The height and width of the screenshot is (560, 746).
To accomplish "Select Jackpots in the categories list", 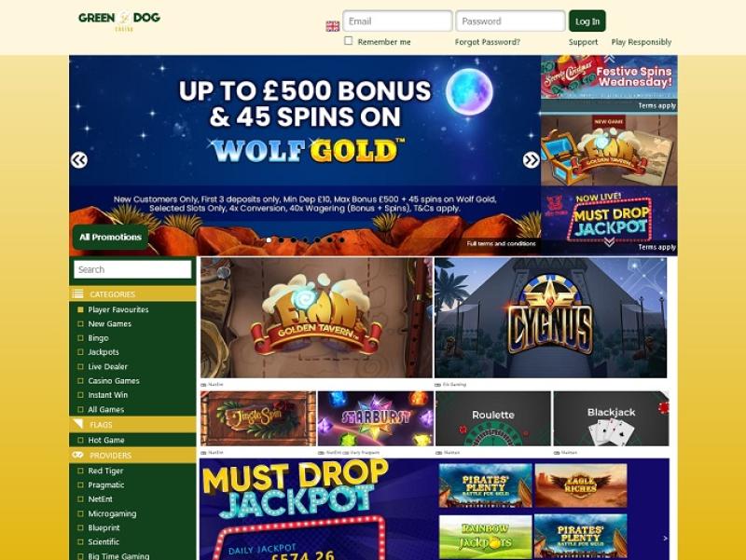I will pos(104,352).
